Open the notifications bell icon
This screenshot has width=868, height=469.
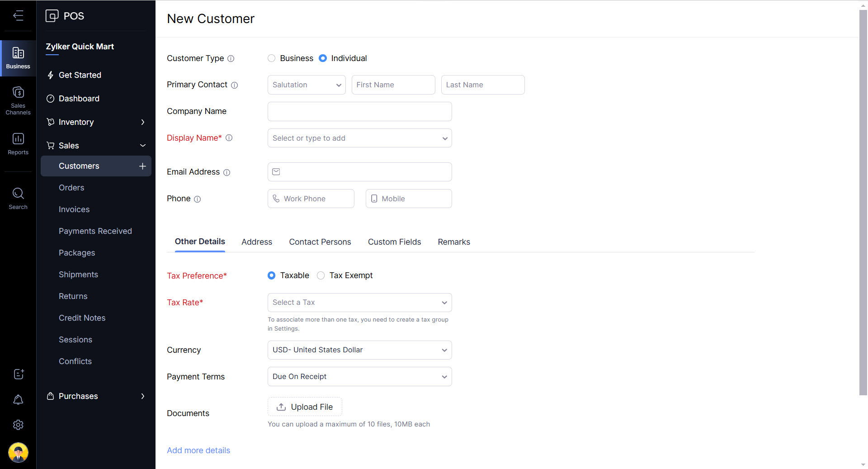pyautogui.click(x=18, y=400)
